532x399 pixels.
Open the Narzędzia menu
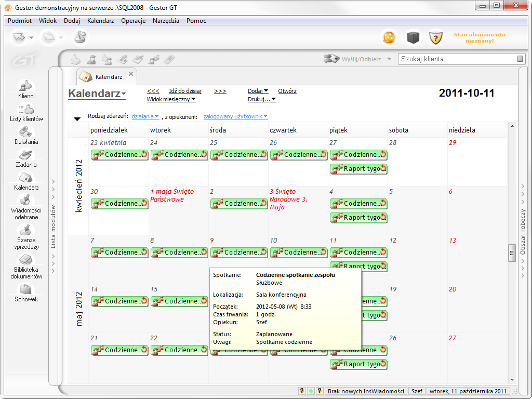(x=166, y=21)
